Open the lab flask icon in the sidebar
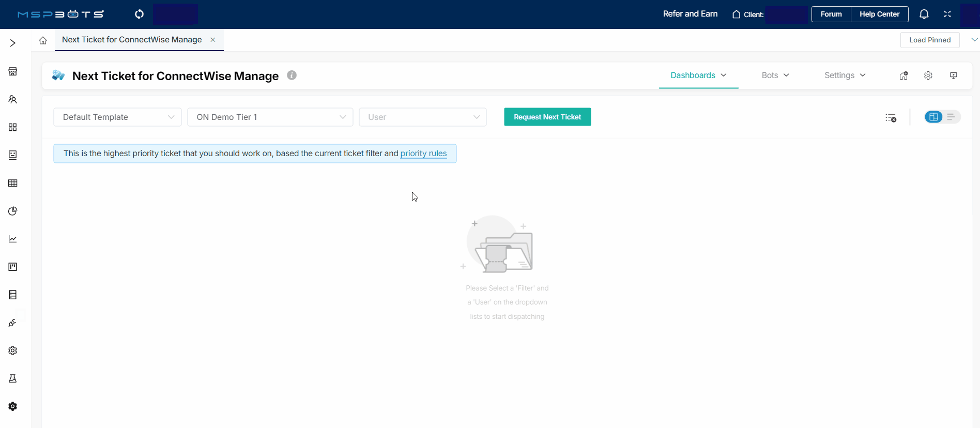This screenshot has height=428, width=980. point(13,378)
